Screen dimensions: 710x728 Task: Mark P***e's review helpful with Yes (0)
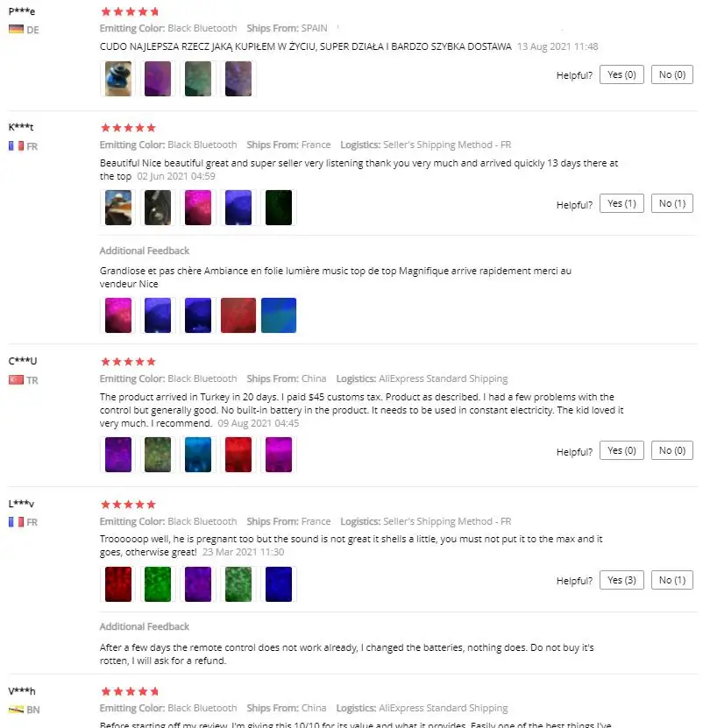[x=621, y=75]
